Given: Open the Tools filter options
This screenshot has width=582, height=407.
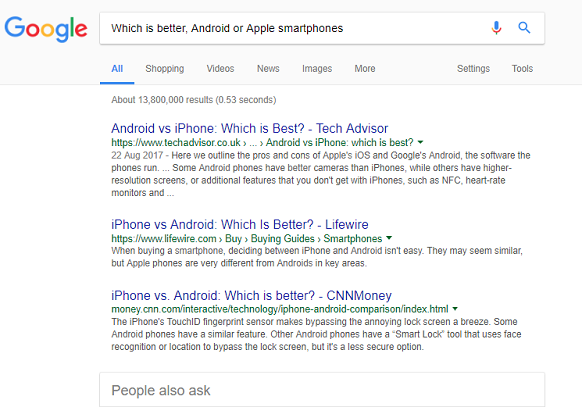Looking at the screenshot, I should pyautogui.click(x=522, y=69).
